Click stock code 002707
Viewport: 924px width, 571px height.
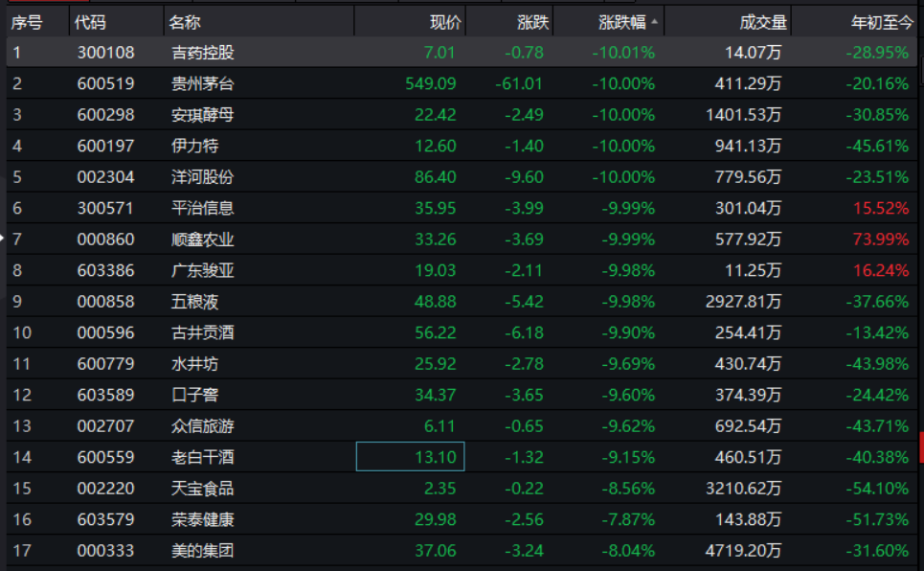[x=105, y=426]
